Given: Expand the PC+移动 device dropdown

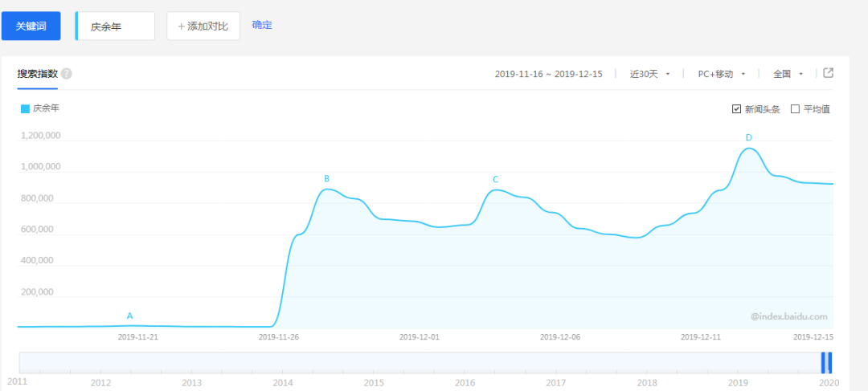Looking at the screenshot, I should pyautogui.click(x=722, y=74).
